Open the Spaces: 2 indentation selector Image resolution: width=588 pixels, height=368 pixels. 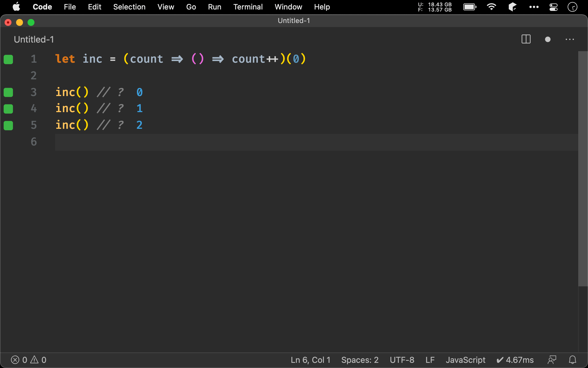pyautogui.click(x=360, y=360)
